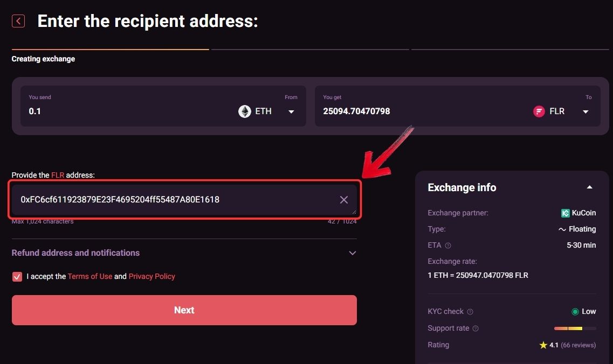Uncheck the accept Terms of Use checkbox
This screenshot has height=364, width=613.
17,277
